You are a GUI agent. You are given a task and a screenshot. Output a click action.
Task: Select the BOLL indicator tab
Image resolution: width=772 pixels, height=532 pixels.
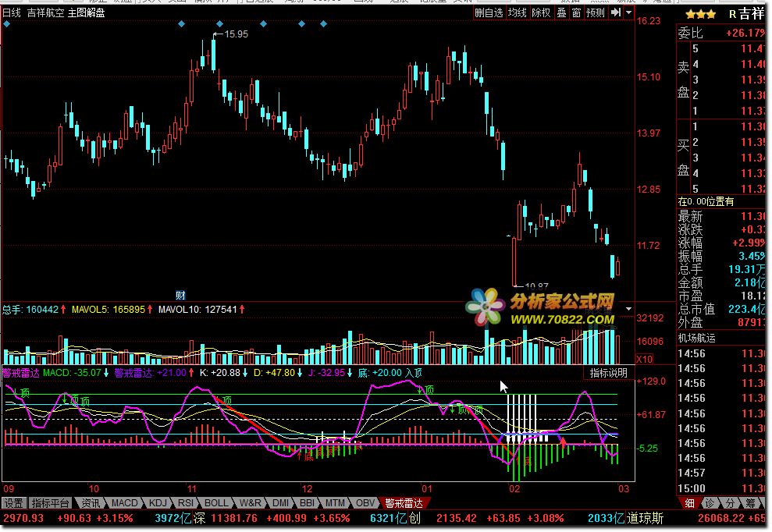[216, 503]
